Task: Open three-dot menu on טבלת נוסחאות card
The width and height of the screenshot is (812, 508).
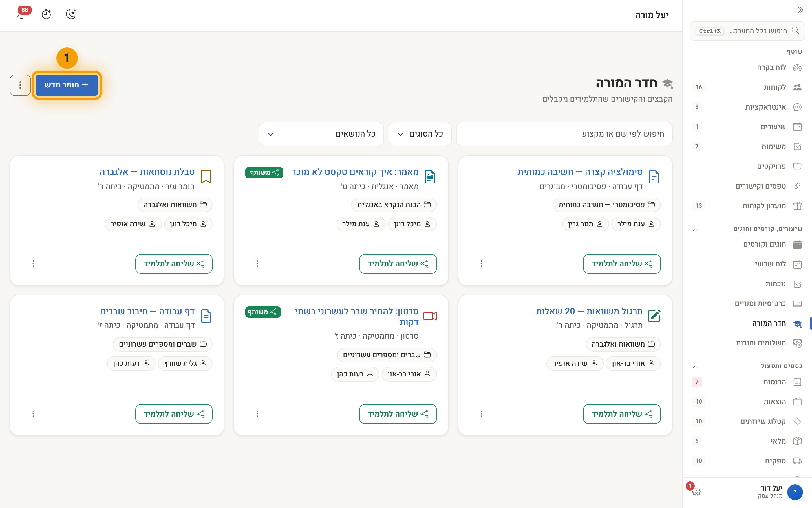Action: point(33,264)
